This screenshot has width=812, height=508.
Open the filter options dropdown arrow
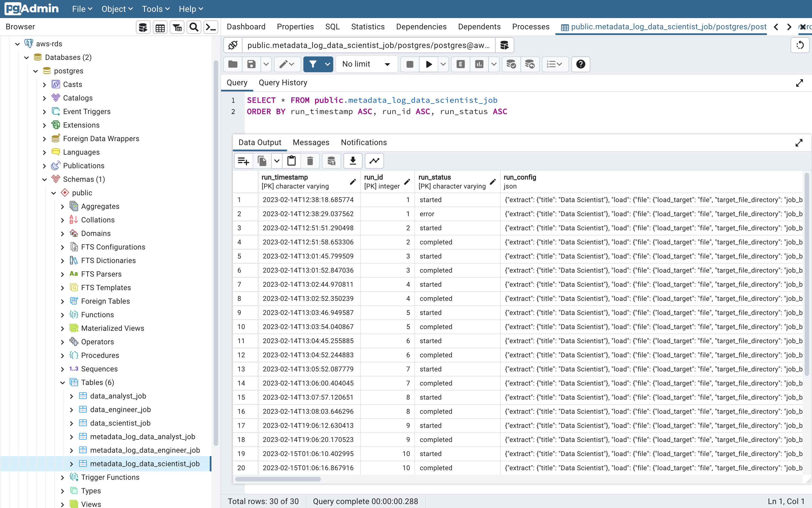328,64
